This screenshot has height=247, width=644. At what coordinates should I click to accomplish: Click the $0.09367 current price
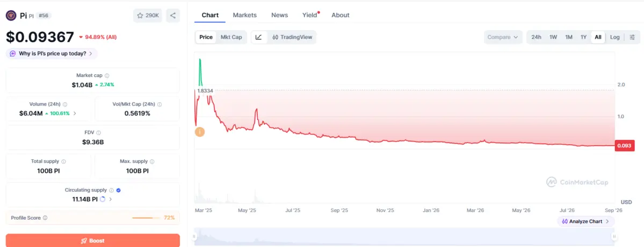coord(40,37)
